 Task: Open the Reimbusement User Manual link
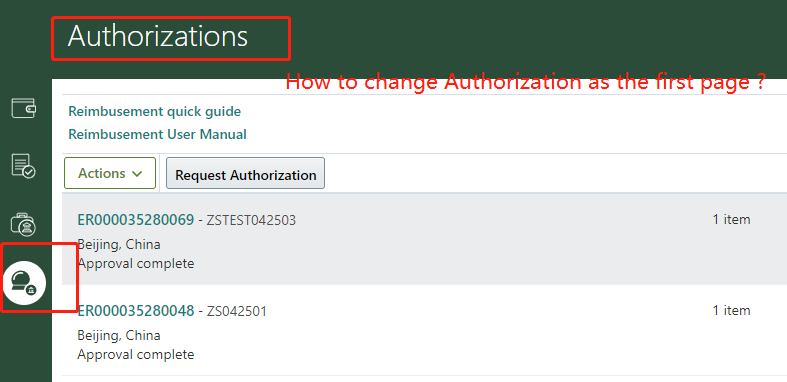click(157, 135)
